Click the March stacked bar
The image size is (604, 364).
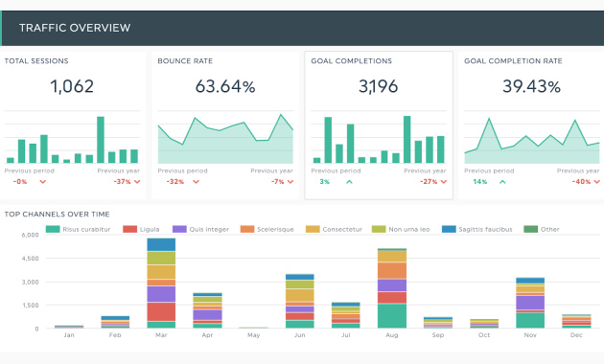tap(161, 284)
